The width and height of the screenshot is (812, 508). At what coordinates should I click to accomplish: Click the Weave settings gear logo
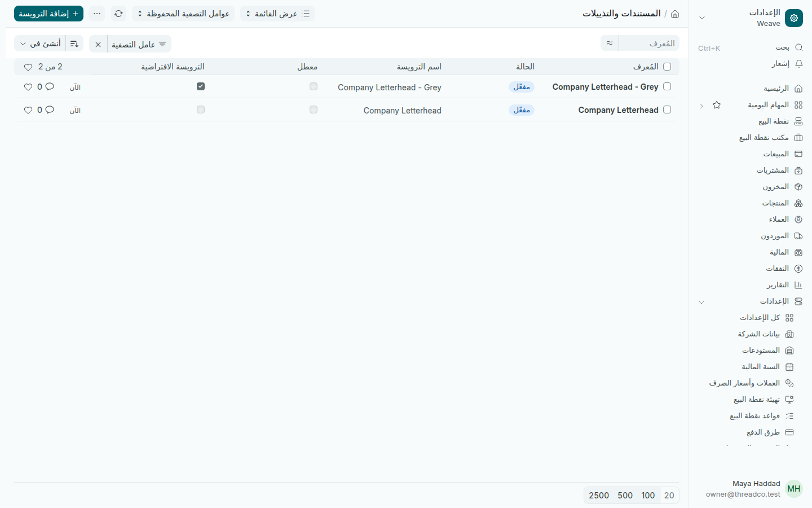pyautogui.click(x=794, y=18)
